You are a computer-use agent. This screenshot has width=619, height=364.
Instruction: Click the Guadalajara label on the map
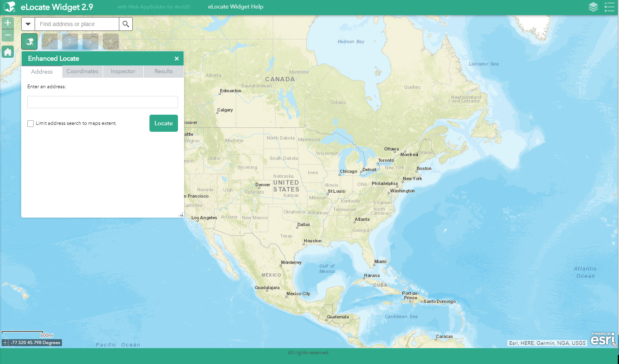coord(267,288)
